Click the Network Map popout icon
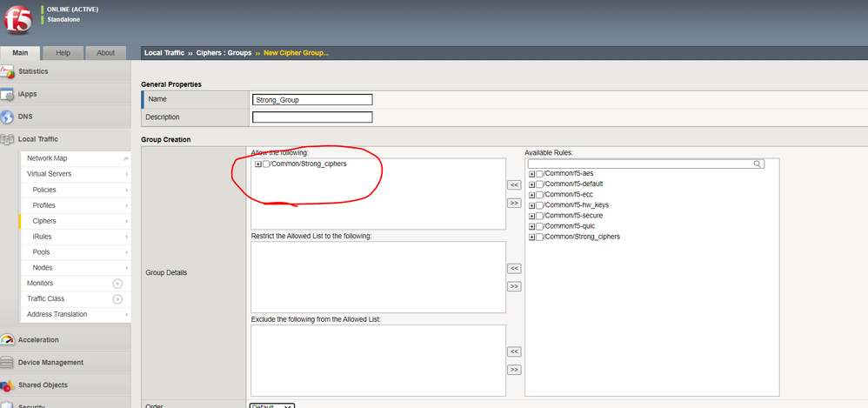 click(125, 159)
